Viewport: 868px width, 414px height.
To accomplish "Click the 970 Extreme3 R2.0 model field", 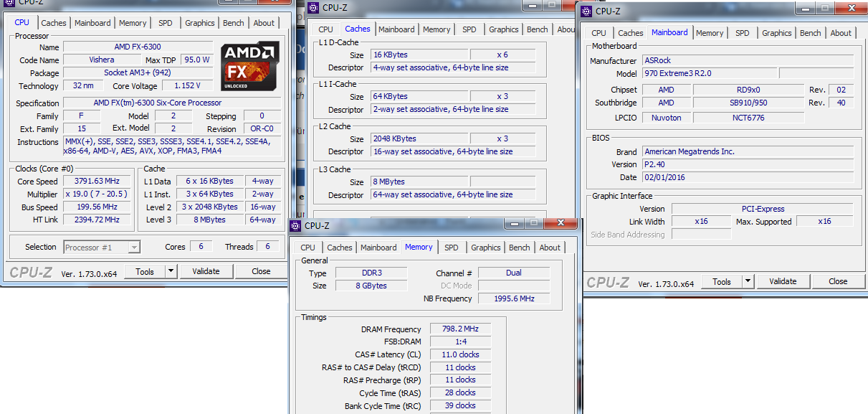I will 710,73.
